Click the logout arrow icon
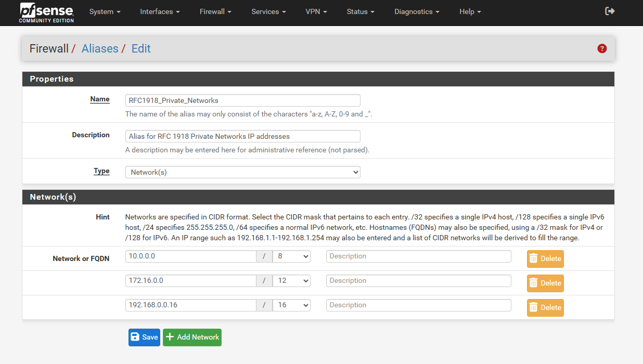 [610, 11]
